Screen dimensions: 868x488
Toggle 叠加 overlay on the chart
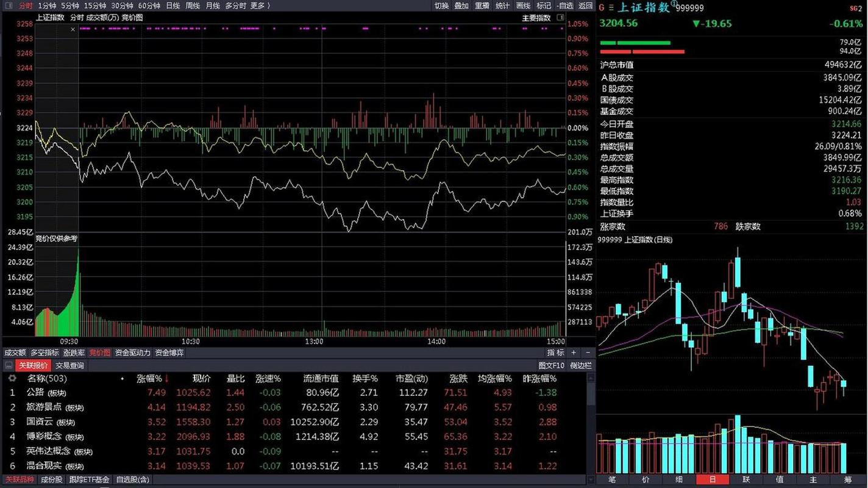coord(461,5)
